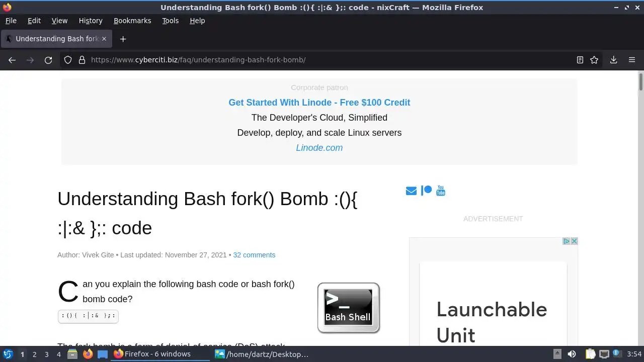
Task: Open the network connection tray icon
Action: tap(604, 354)
